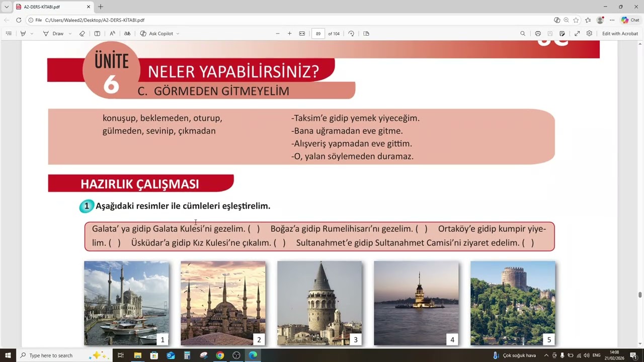
Task: Click Edit with Acrobat
Action: [620, 34]
